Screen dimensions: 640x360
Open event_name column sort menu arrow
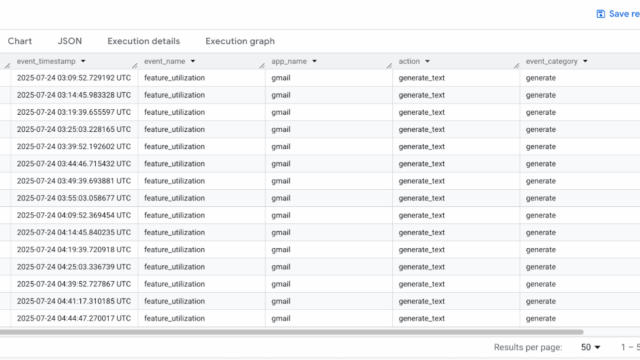[193, 61]
